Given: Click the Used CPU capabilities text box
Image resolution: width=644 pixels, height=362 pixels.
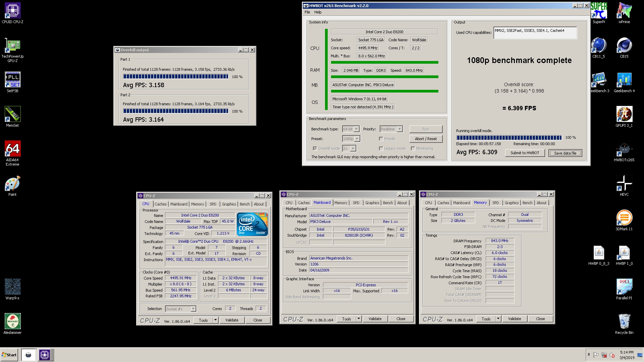Looking at the screenshot, I should click(x=535, y=33).
